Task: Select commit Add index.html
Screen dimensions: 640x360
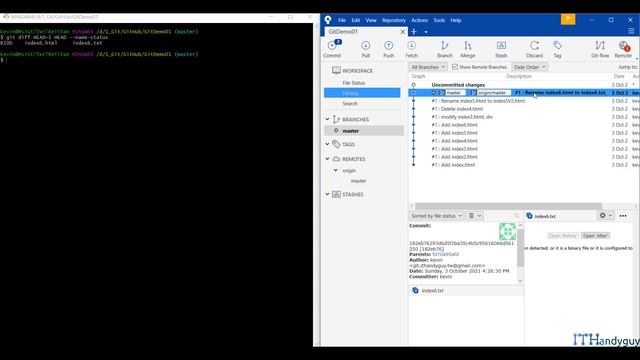Action: (524, 165)
